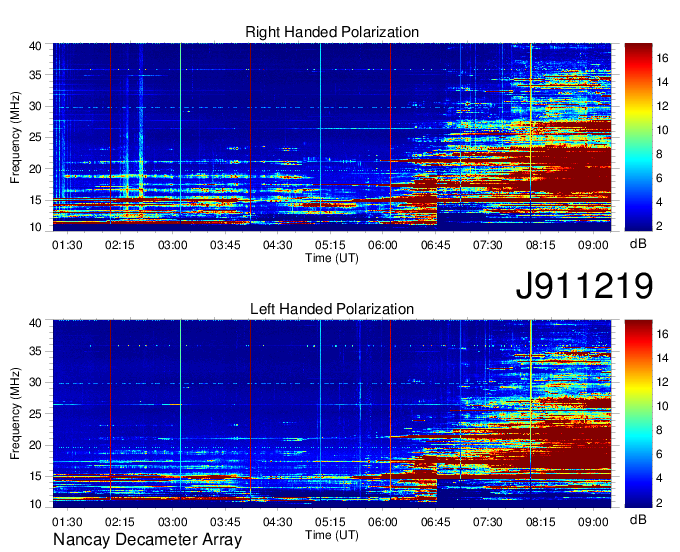Viewport: 680px width, 552px height.
Task: Click "30" frequency tick on Left Handed plot
Action: (35, 383)
